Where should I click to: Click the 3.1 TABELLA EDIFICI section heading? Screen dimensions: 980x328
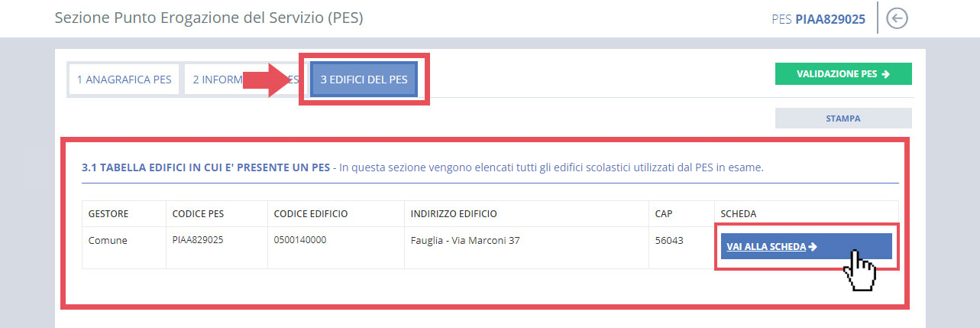(205, 167)
